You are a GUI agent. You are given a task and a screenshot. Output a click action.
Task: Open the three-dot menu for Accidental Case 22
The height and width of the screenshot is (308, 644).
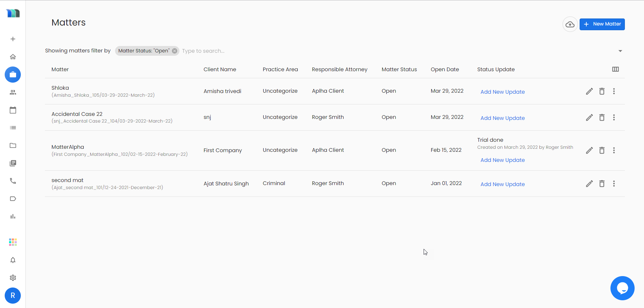click(x=614, y=118)
